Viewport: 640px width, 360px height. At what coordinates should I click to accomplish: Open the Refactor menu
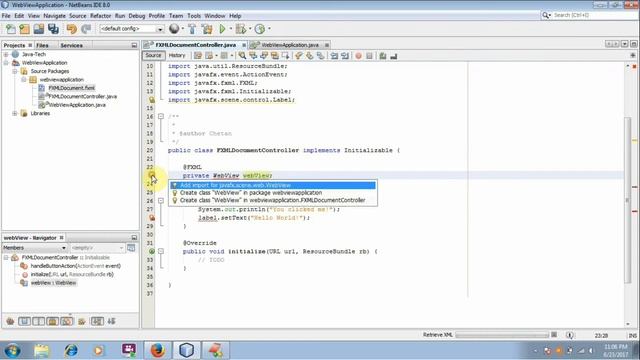[100, 16]
